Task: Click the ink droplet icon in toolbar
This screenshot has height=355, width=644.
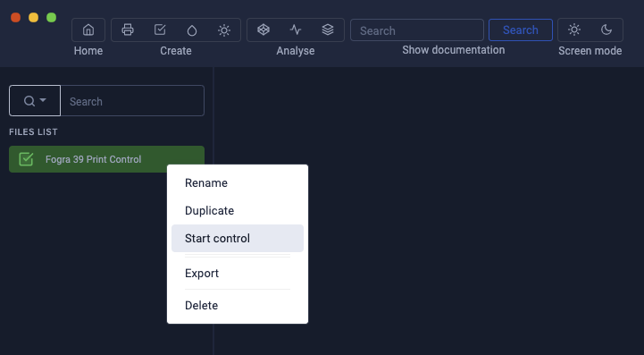Action: coord(192,30)
